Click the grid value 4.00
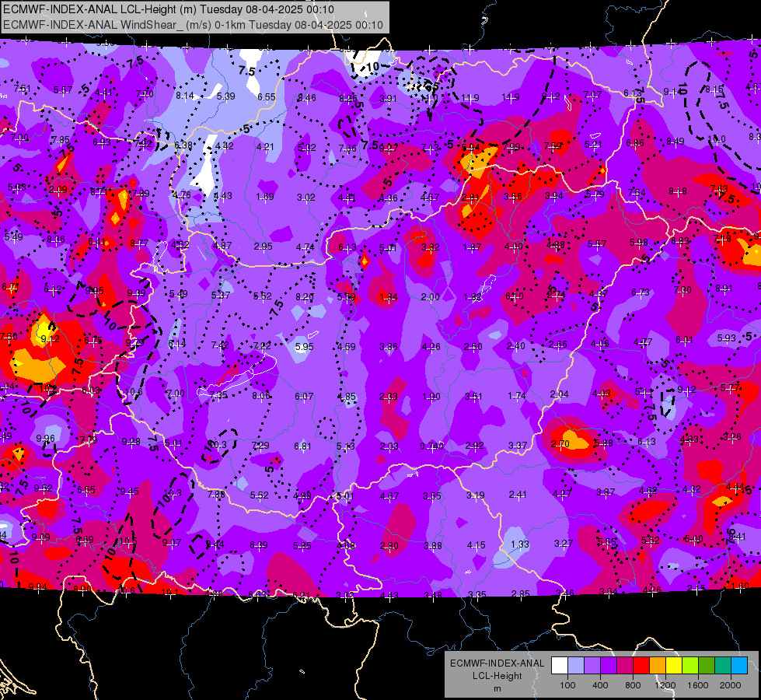The image size is (761, 700). click(514, 247)
